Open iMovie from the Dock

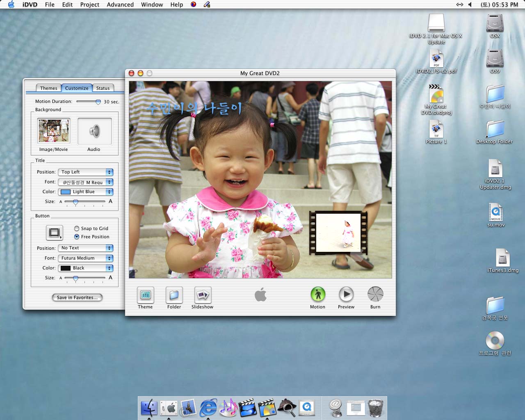pos(247,408)
